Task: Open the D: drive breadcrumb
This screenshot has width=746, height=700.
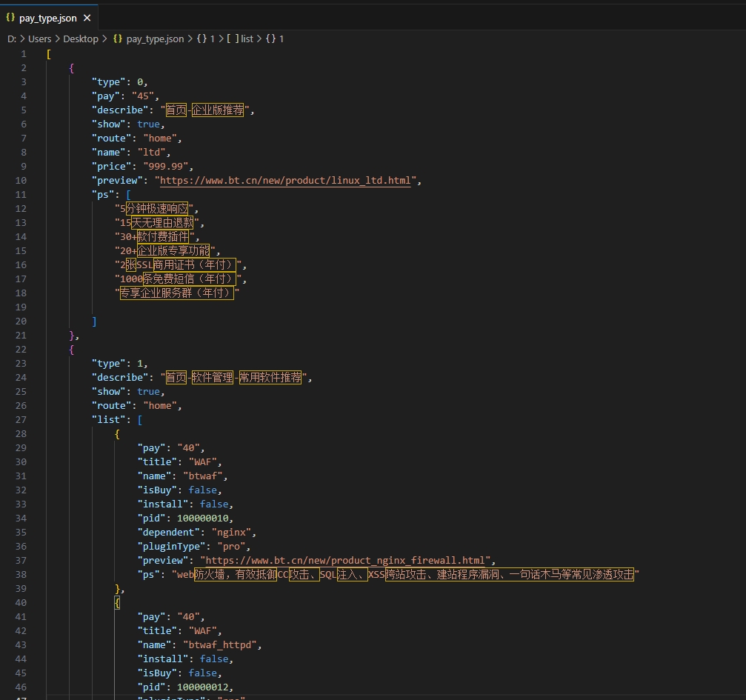Action: coord(12,39)
